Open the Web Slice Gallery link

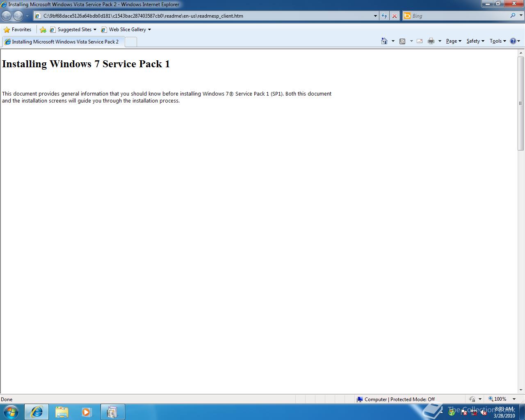click(x=126, y=30)
